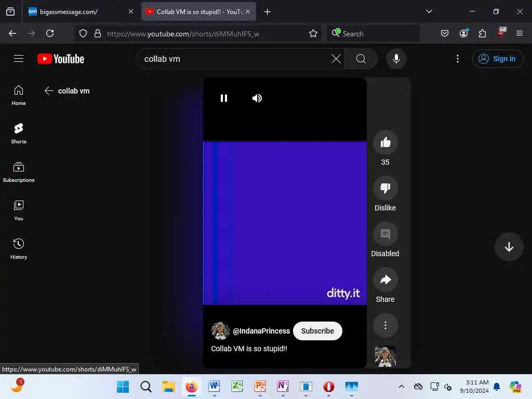The height and width of the screenshot is (399, 532).
Task: Open Opera browser from taskbar
Action: pos(328,387)
